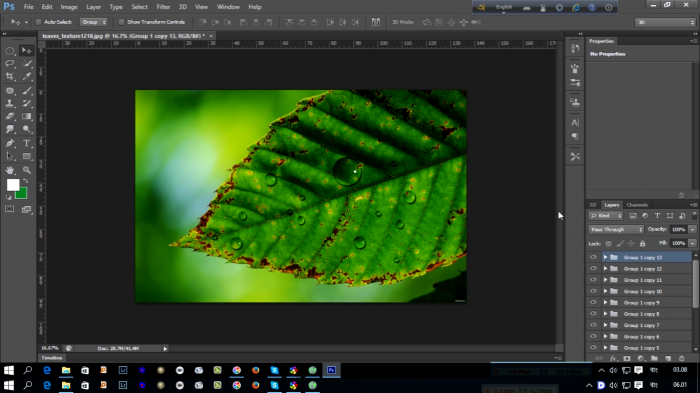This screenshot has width=700, height=393.
Task: Enable the Auto-Select checkbox
Action: [x=38, y=22]
